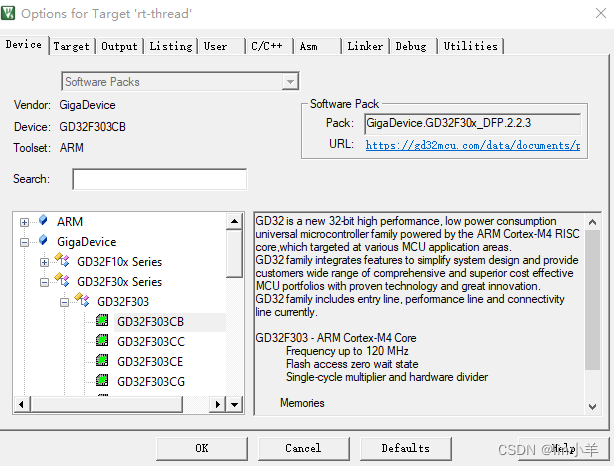This screenshot has height=466, width=614.
Task: Select GD32F303CE in device tree
Action: 150,362
